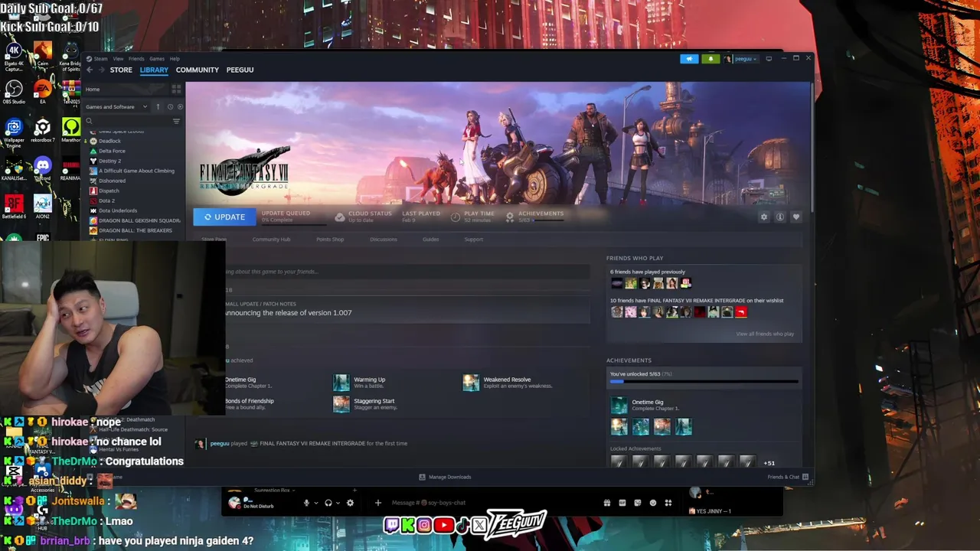Toggle recent activity clock filter

click(x=170, y=106)
